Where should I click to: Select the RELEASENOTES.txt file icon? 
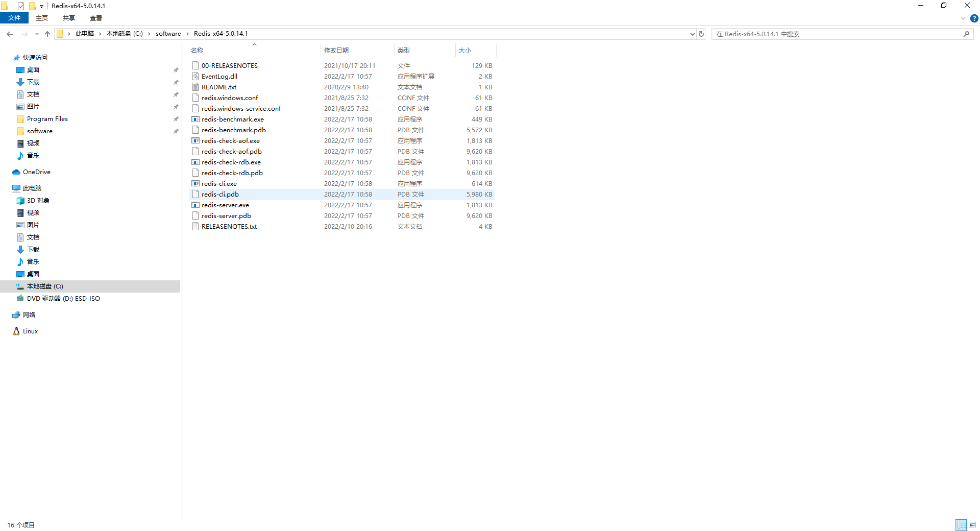pyautogui.click(x=195, y=227)
